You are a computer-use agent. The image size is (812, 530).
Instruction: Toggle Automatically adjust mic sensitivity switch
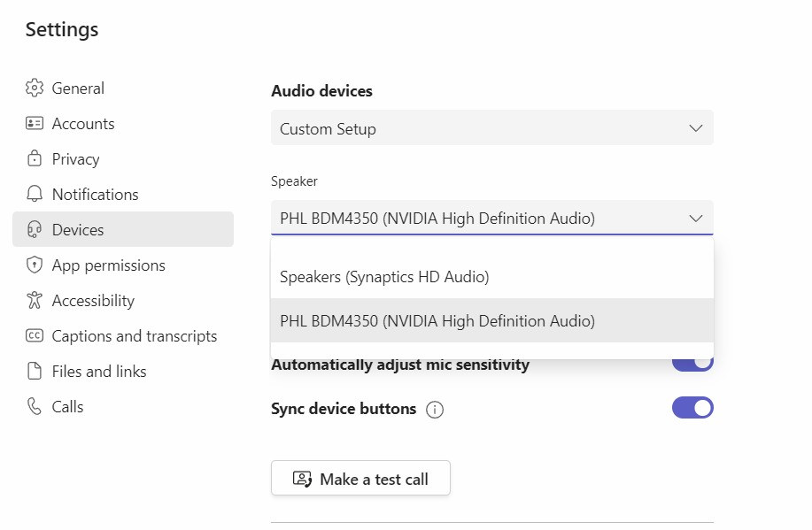click(x=692, y=363)
